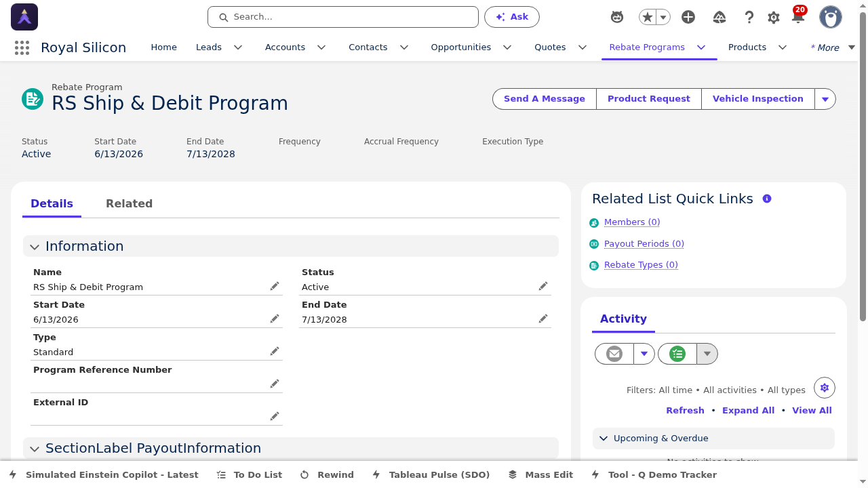Open the Accounts tab
The width and height of the screenshot is (868, 488).
pyautogui.click(x=285, y=47)
